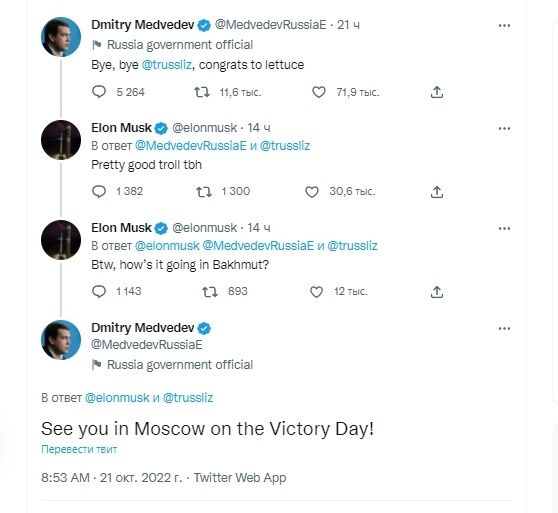Retweet Medvedev's 'congrats to lettuce' tweet
The width and height of the screenshot is (558, 513).
tap(202, 92)
